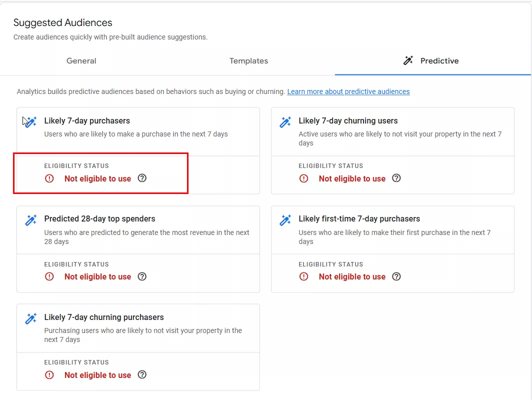Open Learn more about predictive audiences link

click(x=348, y=91)
